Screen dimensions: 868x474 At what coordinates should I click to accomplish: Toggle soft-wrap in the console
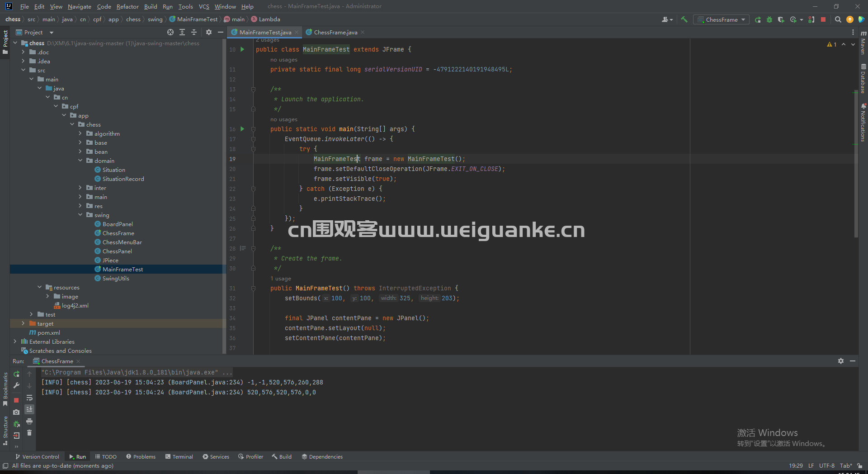point(29,398)
